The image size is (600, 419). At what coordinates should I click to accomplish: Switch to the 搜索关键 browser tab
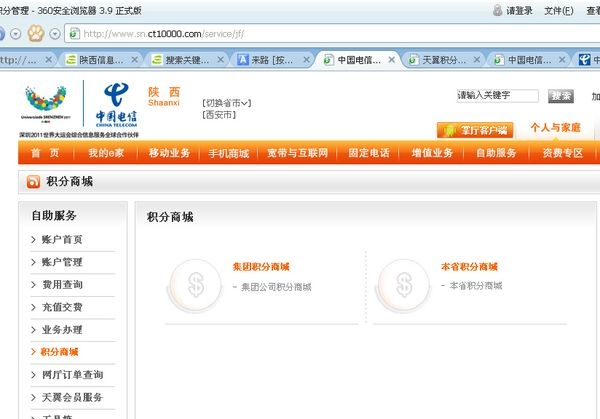point(186,60)
